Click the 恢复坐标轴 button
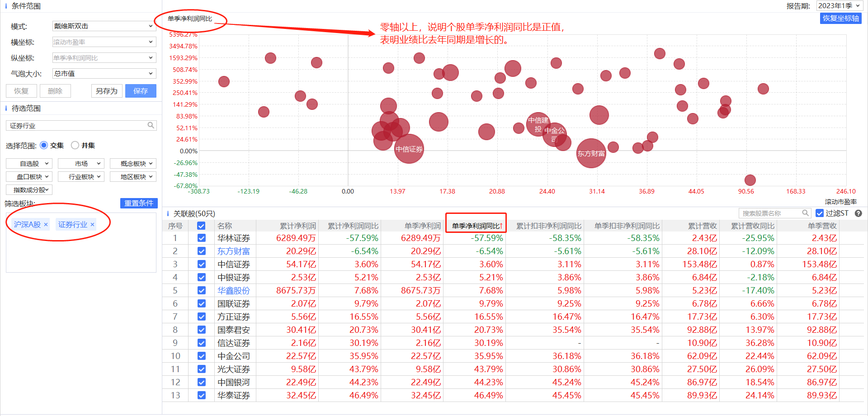Viewport: 868px width, 416px height. (840, 18)
